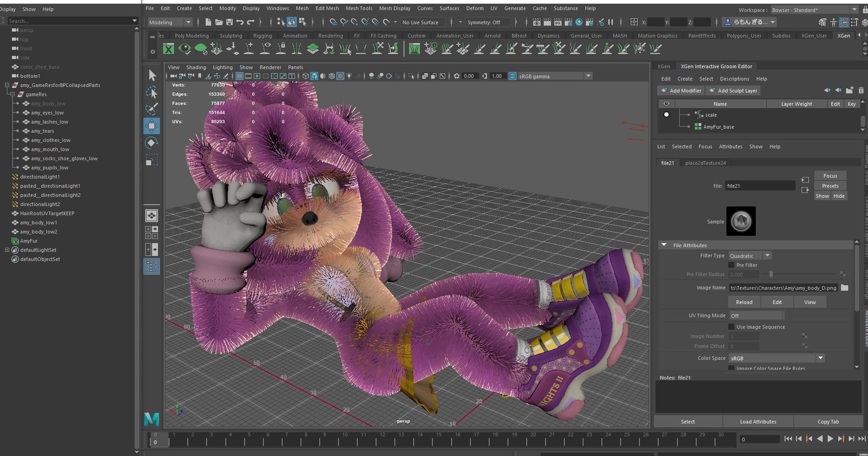Screen dimensions: 868x456
Task: Click the Add Sculpt Layer button
Action: click(733, 91)
